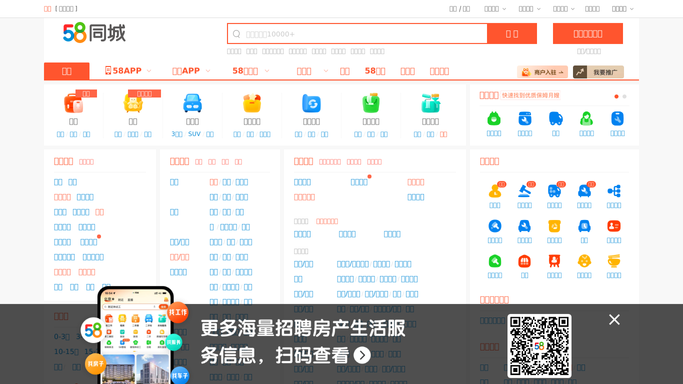Screen dimensions: 683x384
Task: Focus the main search input field
Action: coord(357,34)
